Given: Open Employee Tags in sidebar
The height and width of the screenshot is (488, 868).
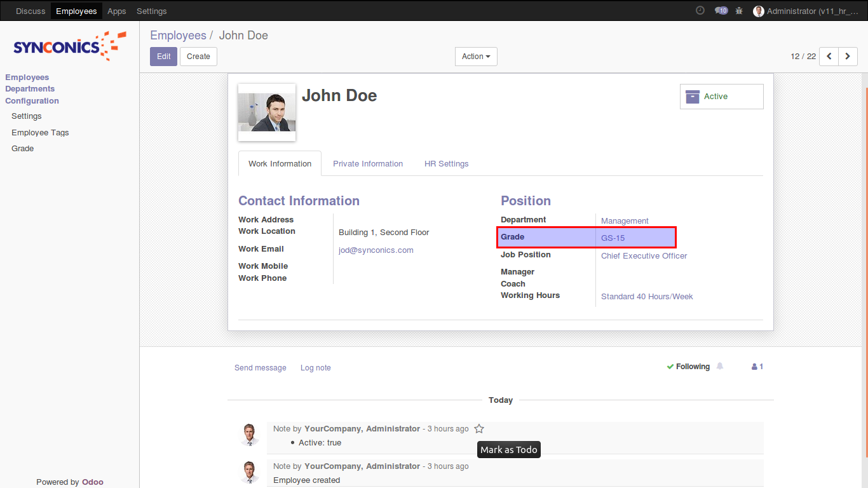Looking at the screenshot, I should pos(40,133).
